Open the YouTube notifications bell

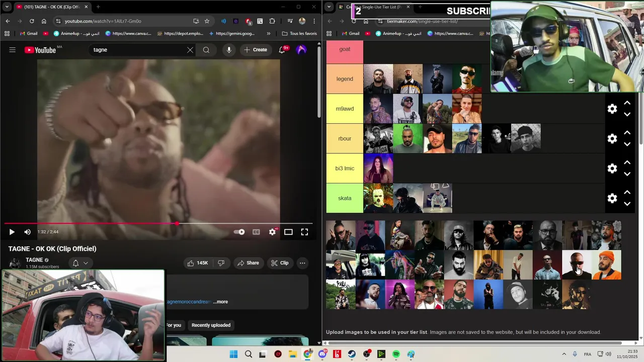pyautogui.click(x=282, y=50)
